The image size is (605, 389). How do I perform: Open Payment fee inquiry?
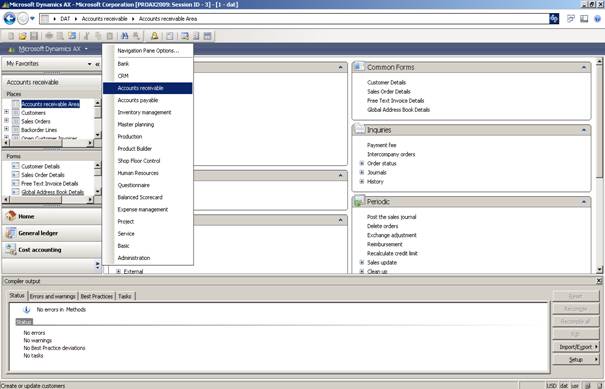point(382,145)
